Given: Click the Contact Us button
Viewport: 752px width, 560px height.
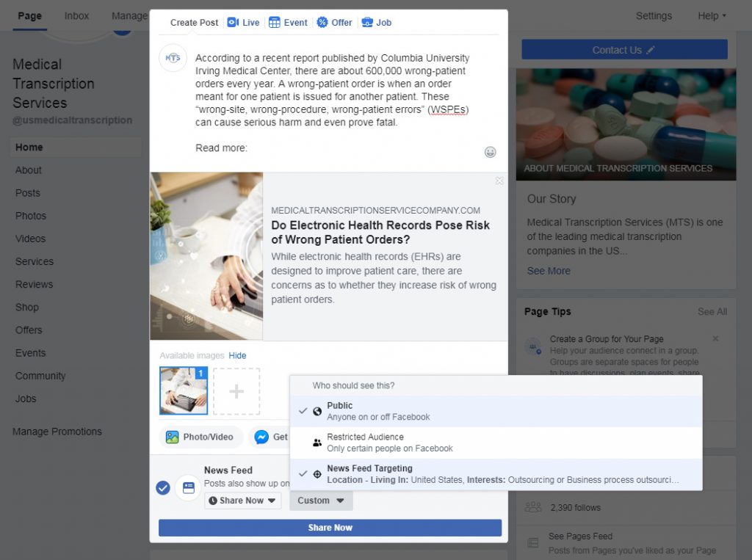Looking at the screenshot, I should 624,50.
